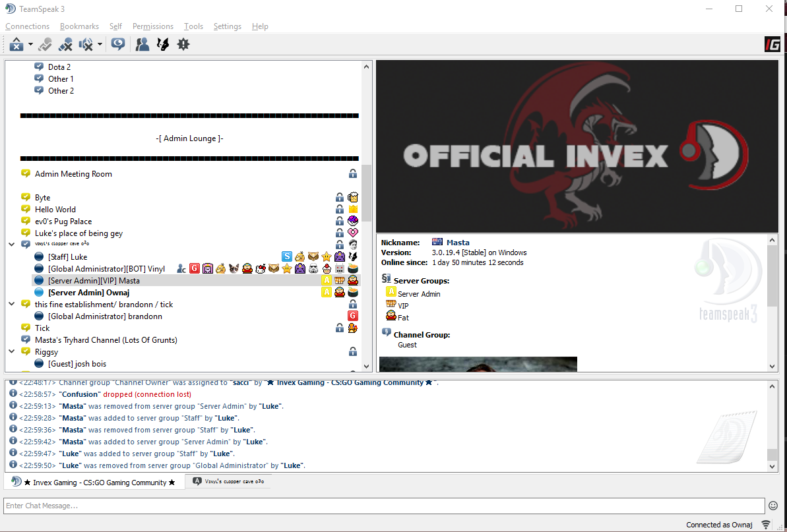Open dropdown arrow next to box-with-X toolbar icon
This screenshot has height=532, width=787.
tap(30, 45)
